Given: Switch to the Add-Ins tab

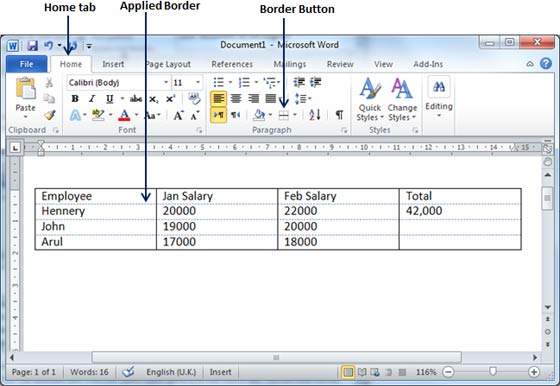Looking at the screenshot, I should [428, 64].
